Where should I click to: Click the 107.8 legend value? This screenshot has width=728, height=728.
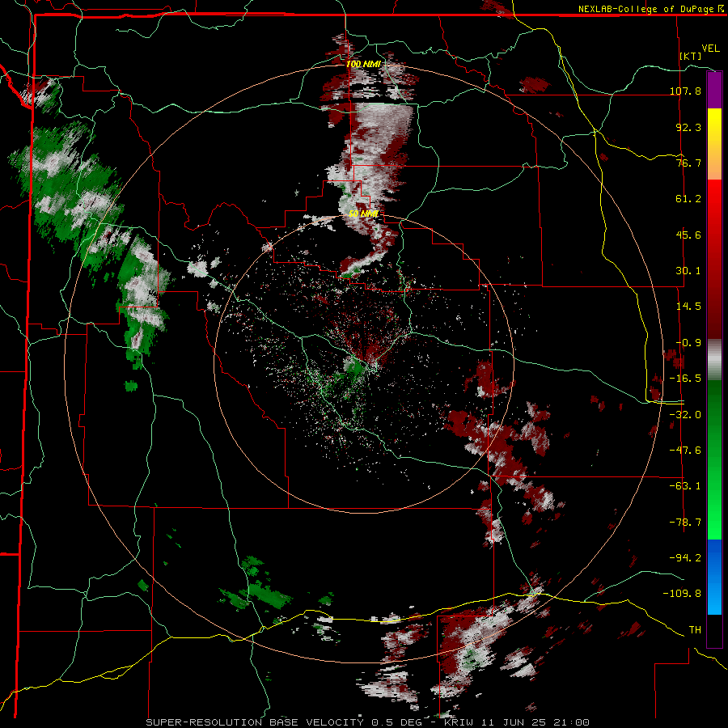(x=685, y=91)
